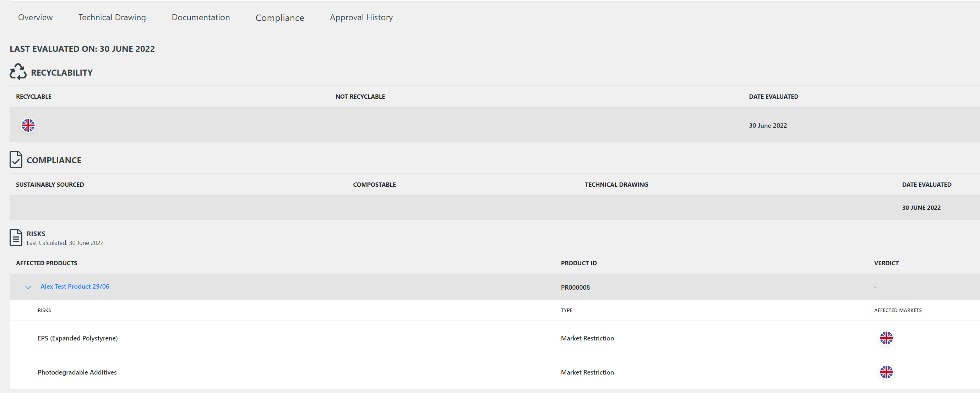
Task: Click the Date Evaluated header in Compliance
Action: coord(926,185)
